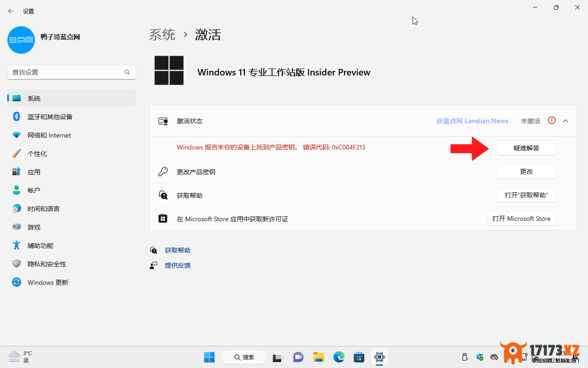The width and height of the screenshot is (588, 368).
Task: Open 个性化 settings
Action: 72,154
